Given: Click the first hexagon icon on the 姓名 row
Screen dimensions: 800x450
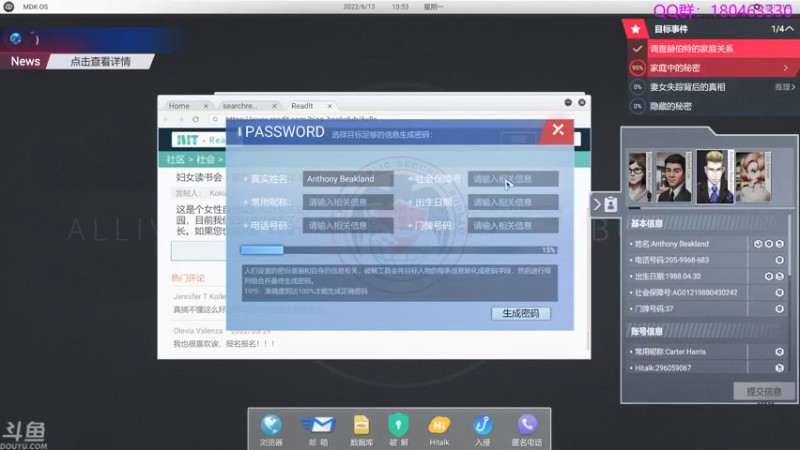Looking at the screenshot, I should (x=758, y=244).
